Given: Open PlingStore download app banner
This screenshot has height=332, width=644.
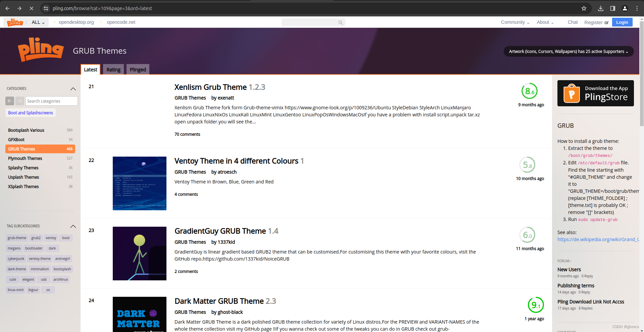Looking at the screenshot, I should coord(596,93).
